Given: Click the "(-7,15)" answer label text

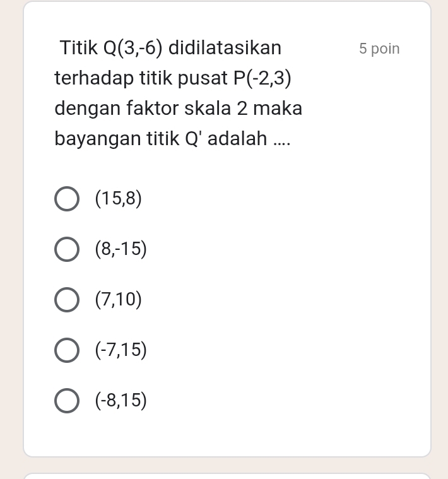Looking at the screenshot, I should [121, 350].
